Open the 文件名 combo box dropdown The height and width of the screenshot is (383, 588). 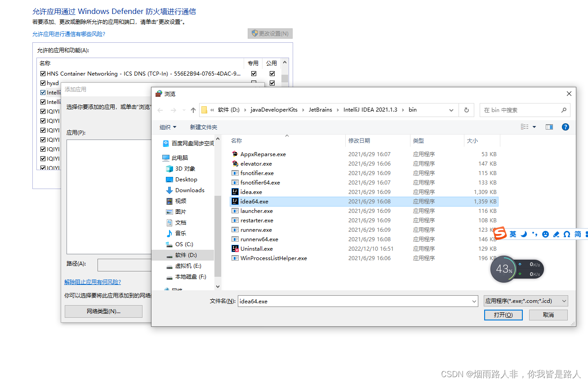[474, 301]
